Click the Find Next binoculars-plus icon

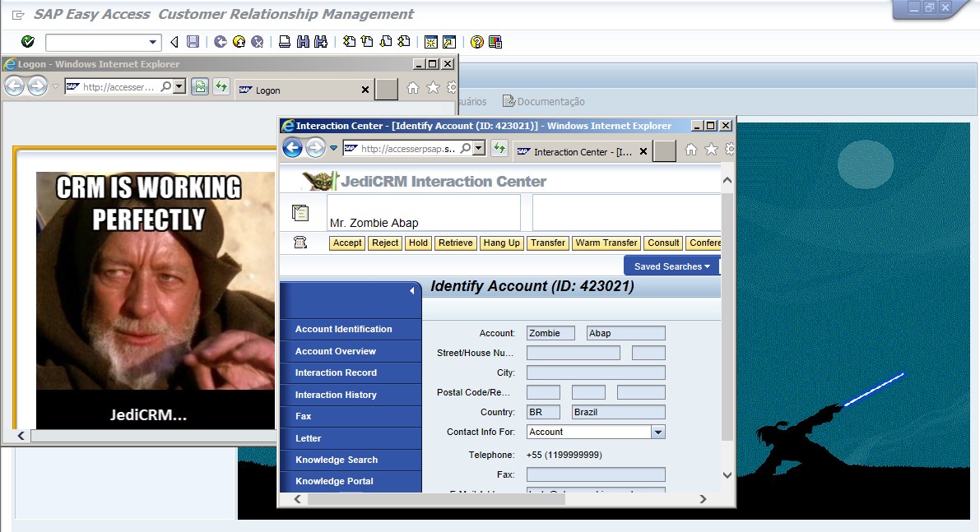pos(321,42)
